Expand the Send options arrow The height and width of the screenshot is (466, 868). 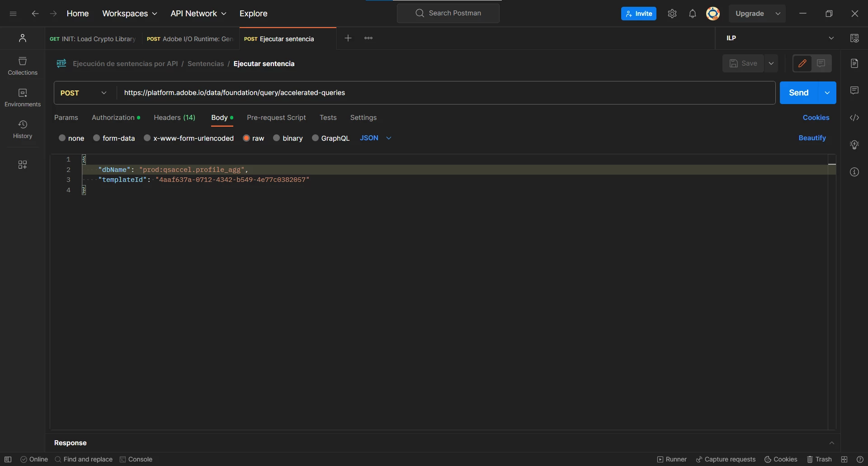(x=827, y=93)
